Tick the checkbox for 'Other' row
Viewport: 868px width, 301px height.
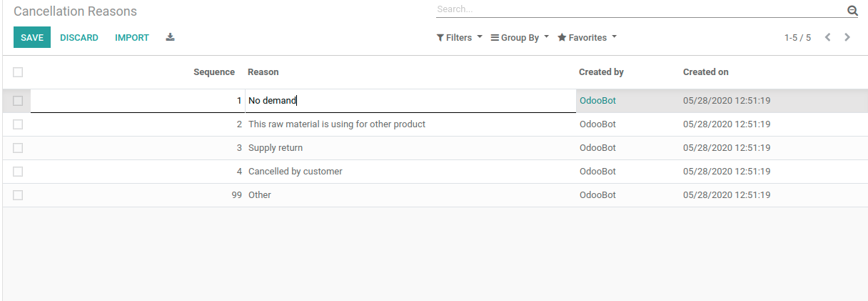[x=18, y=195]
